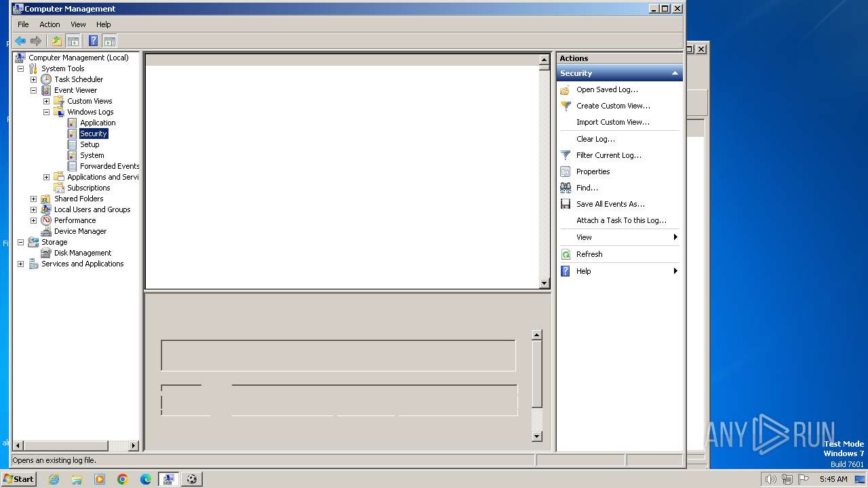Click the Subscriptions tree icon
This screenshot has height=488, width=868.
click(59, 188)
